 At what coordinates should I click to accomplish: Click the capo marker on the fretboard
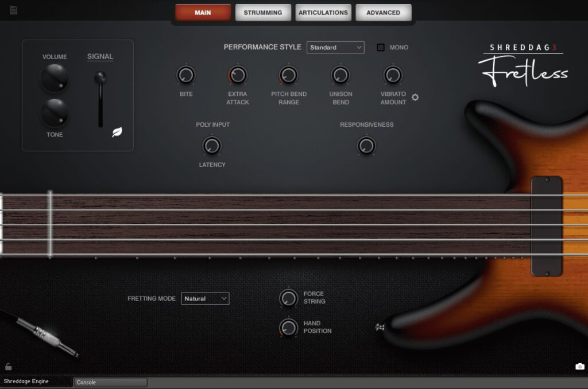tap(50, 224)
